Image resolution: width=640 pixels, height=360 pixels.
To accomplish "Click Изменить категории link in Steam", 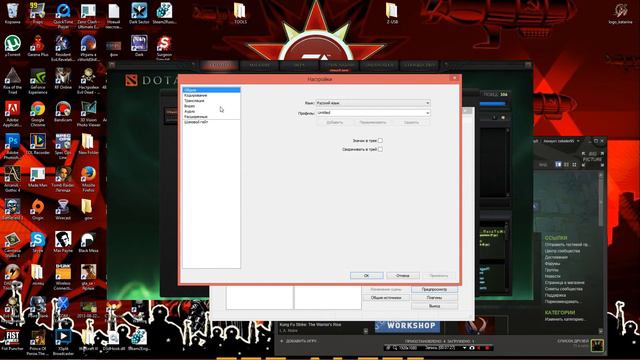I will tap(565, 319).
